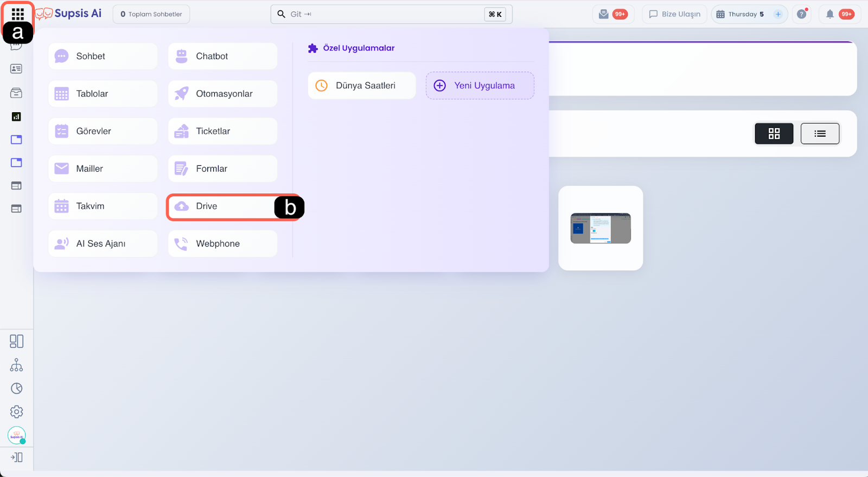Open the notifications bell icon
The image size is (868, 477).
coord(829,14)
